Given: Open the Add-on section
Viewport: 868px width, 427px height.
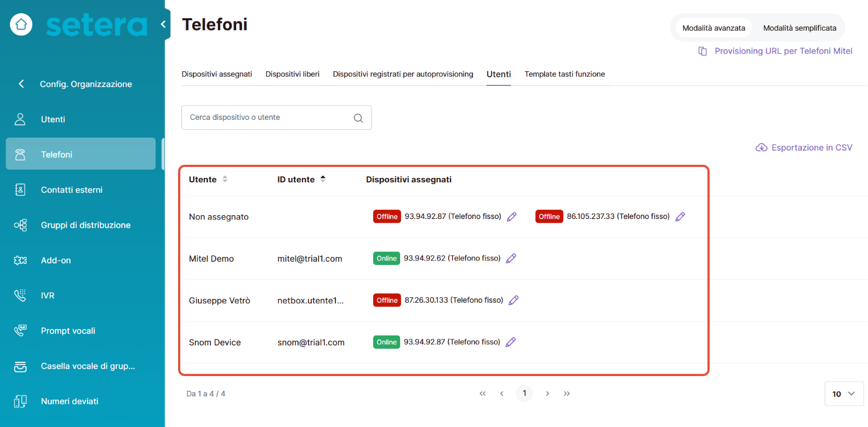Looking at the screenshot, I should 56,261.
